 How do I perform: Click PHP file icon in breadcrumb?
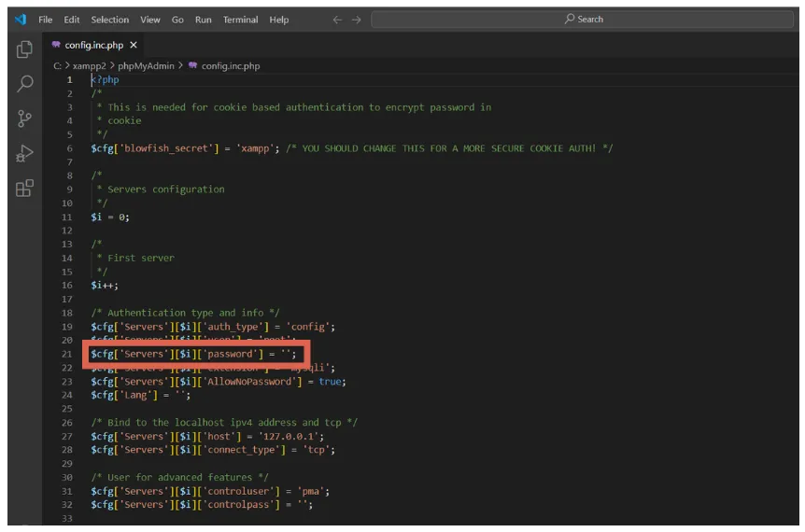[x=192, y=65]
